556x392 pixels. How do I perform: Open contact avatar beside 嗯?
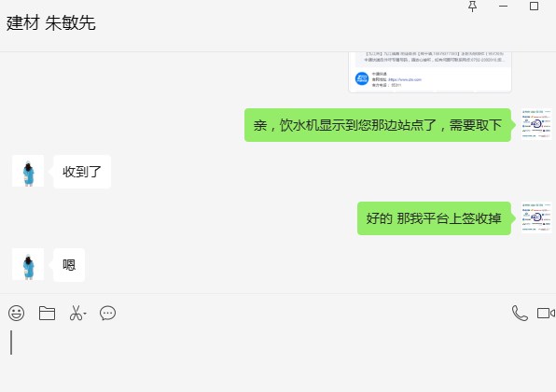[x=28, y=264]
